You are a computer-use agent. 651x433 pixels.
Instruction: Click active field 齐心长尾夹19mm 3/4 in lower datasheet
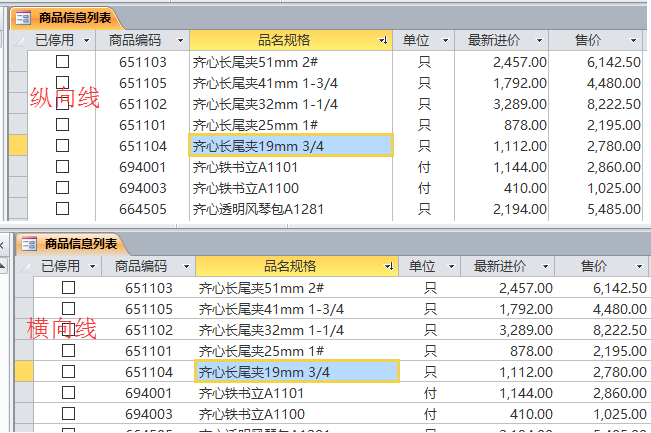(297, 372)
